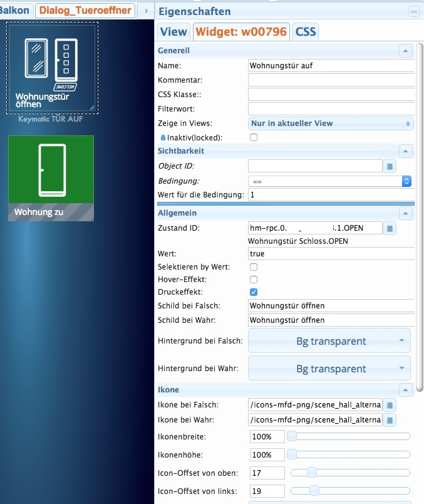The width and height of the screenshot is (424, 504).
Task: Click the Kommentar input field
Action: click(331, 80)
